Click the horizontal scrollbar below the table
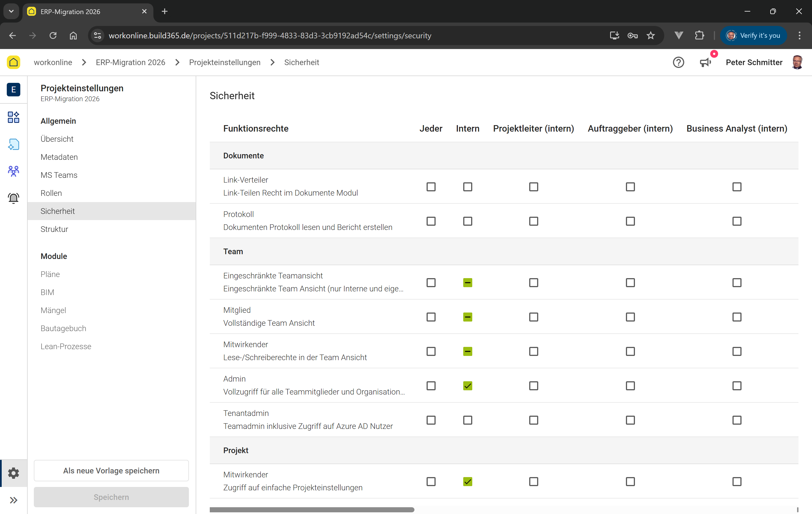This screenshot has width=812, height=514. click(312, 509)
